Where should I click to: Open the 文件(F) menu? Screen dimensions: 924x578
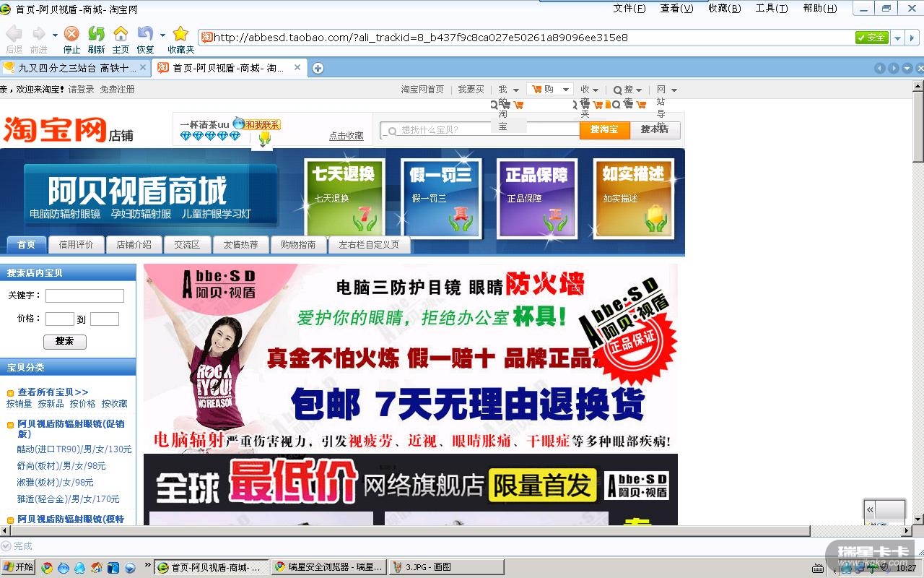pyautogui.click(x=629, y=9)
